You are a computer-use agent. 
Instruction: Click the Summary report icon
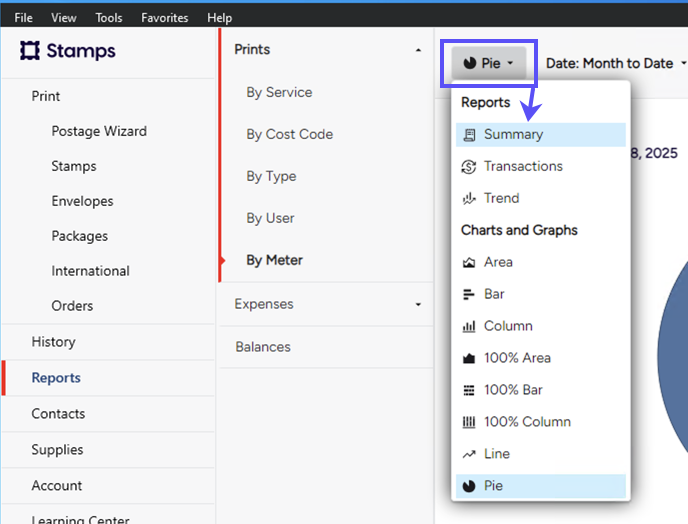click(x=469, y=135)
